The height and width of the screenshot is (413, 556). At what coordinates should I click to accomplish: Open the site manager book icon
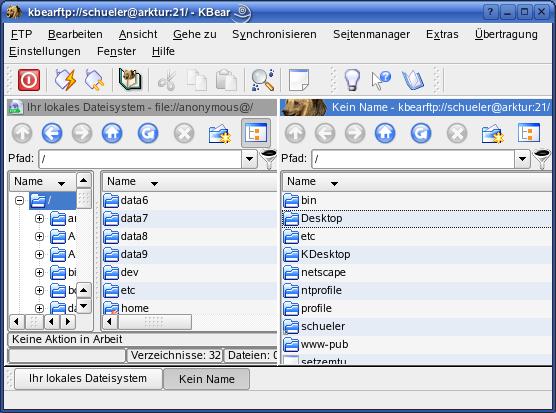click(x=130, y=79)
